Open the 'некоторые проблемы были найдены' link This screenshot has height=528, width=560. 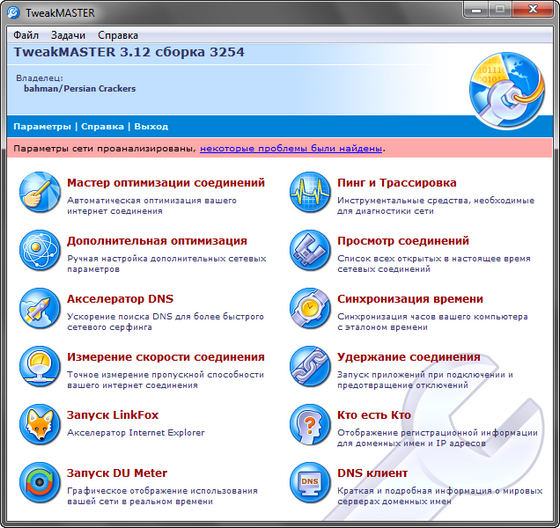291,148
